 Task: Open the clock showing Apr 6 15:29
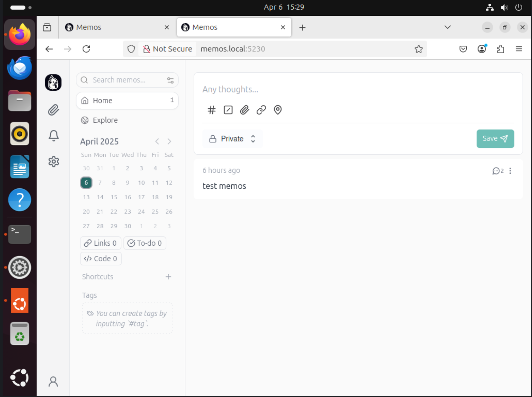[x=284, y=7]
